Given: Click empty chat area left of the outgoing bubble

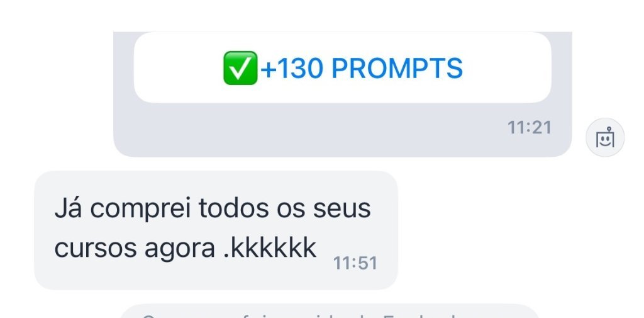Looking at the screenshot, I should coord(57,94).
